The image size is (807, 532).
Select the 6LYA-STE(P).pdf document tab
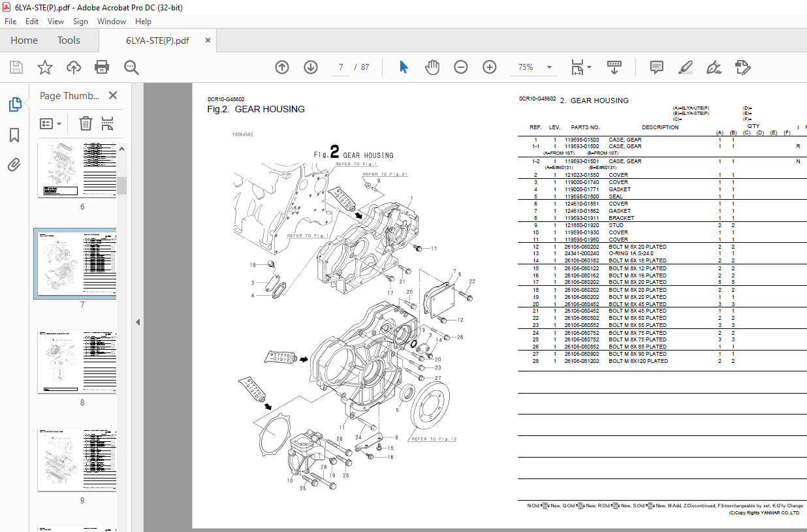pyautogui.click(x=157, y=40)
